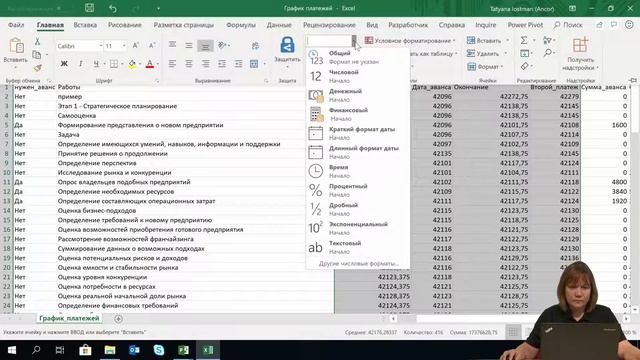Switch to the Вставка ribbon tab
The height and width of the screenshot is (360, 640).
(x=85, y=25)
